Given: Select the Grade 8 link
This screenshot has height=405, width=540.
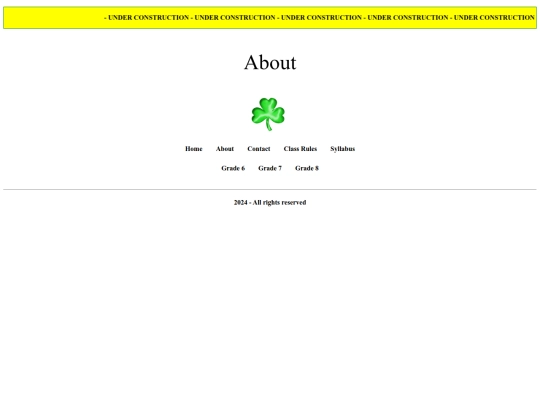Looking at the screenshot, I should point(307,168).
